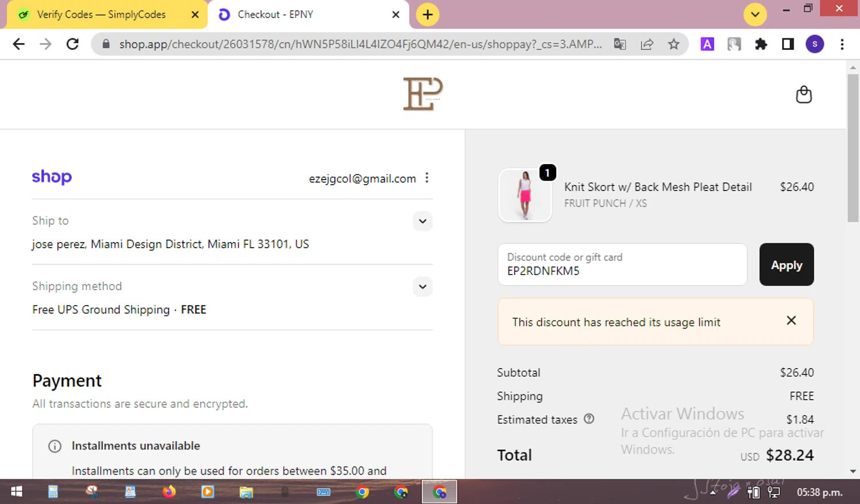860x504 pixels.
Task: Launch Firefox from the taskbar
Action: click(169, 491)
